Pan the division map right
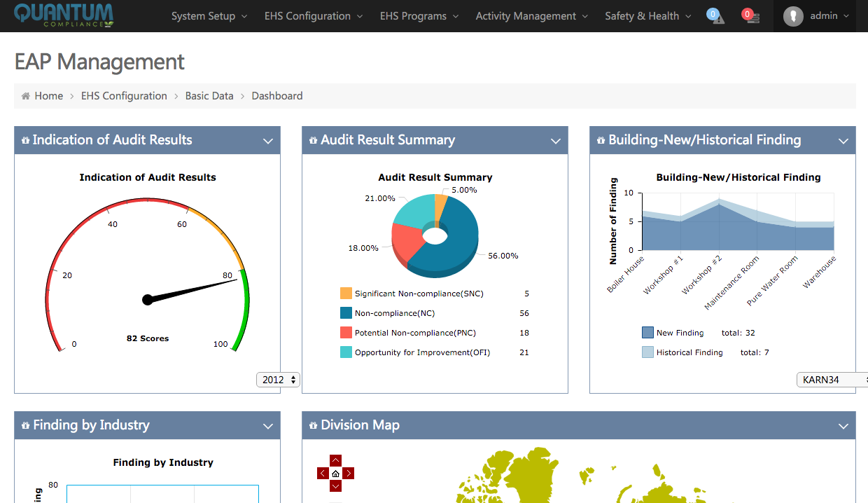868x503 pixels. coord(349,474)
